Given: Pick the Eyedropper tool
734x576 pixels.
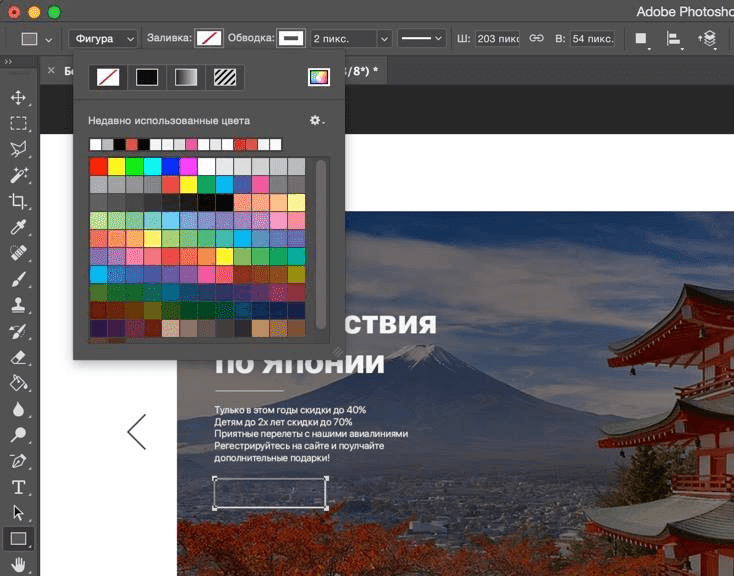Looking at the screenshot, I should (x=18, y=227).
